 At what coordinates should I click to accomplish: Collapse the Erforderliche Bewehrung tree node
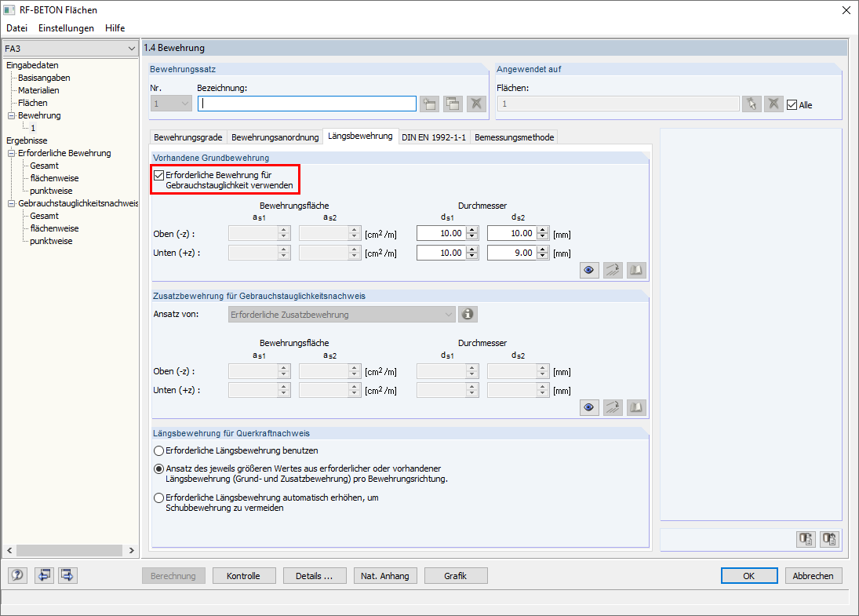[11, 154]
